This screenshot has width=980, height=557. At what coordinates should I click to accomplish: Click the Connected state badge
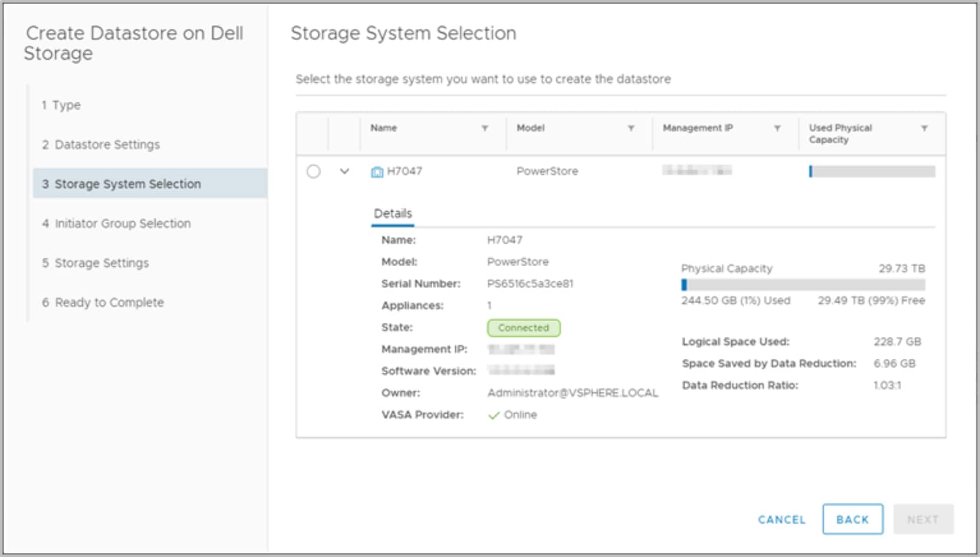click(524, 327)
